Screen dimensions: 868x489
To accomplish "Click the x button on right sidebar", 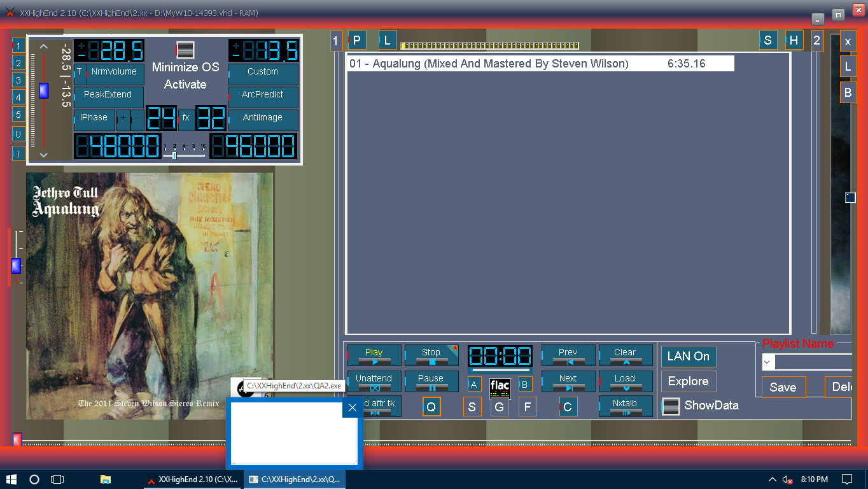I will pos(848,41).
